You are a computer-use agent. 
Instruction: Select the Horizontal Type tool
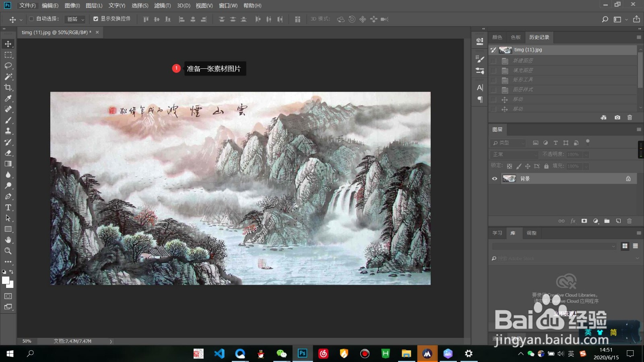pos(8,207)
